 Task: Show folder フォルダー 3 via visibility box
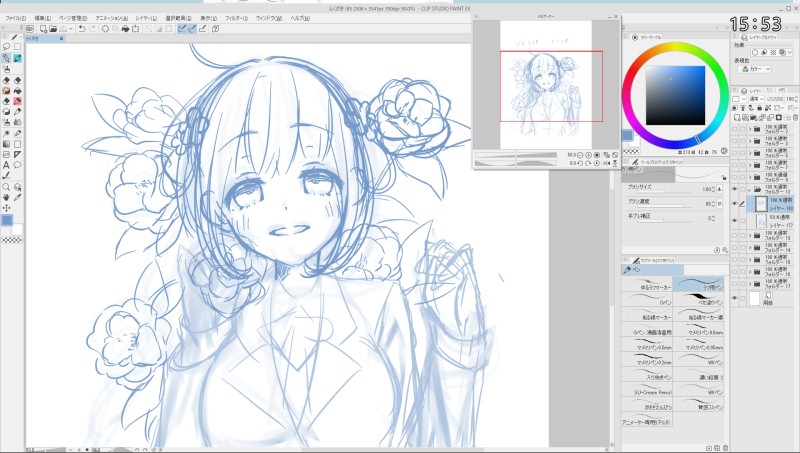coord(735,141)
